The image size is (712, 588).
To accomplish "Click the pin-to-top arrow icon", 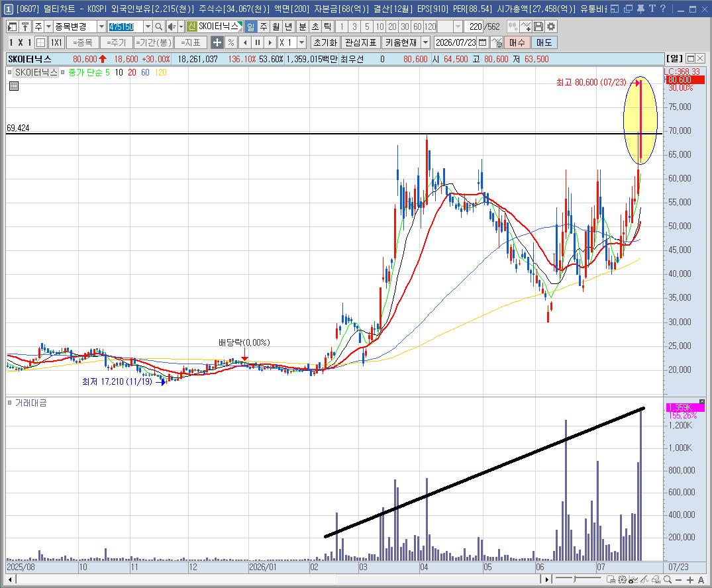I will (25, 26).
